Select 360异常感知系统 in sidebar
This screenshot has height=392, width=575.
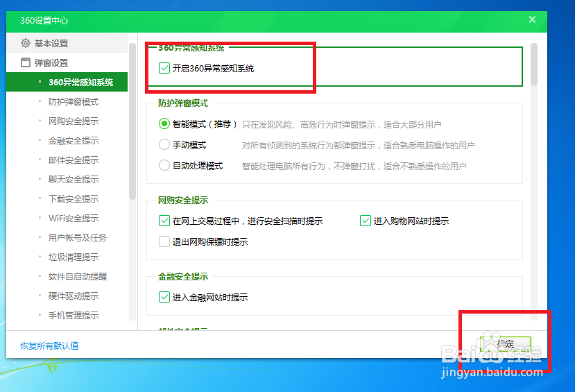coord(67,82)
